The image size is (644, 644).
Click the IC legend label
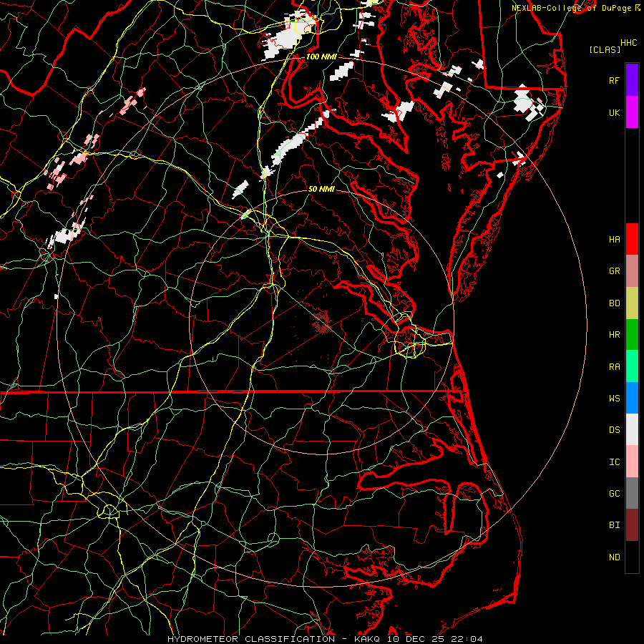coord(615,462)
